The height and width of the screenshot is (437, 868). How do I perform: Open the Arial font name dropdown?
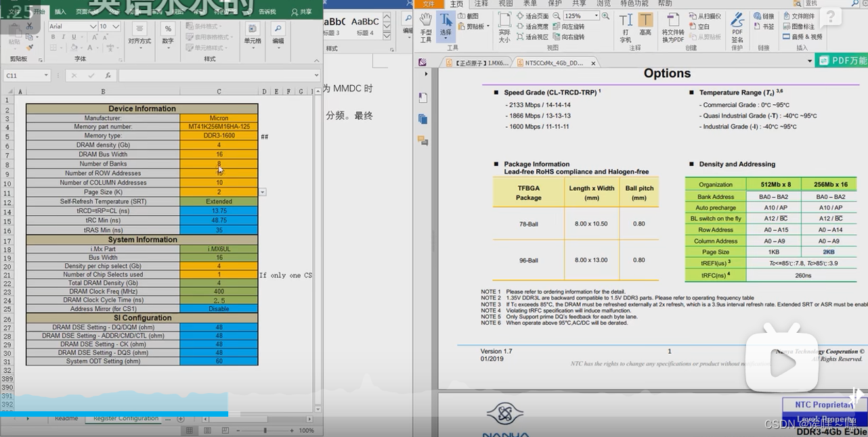[x=93, y=26]
